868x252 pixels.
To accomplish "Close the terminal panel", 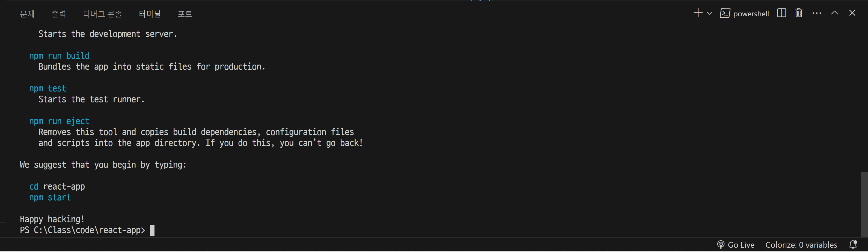I will [x=852, y=13].
